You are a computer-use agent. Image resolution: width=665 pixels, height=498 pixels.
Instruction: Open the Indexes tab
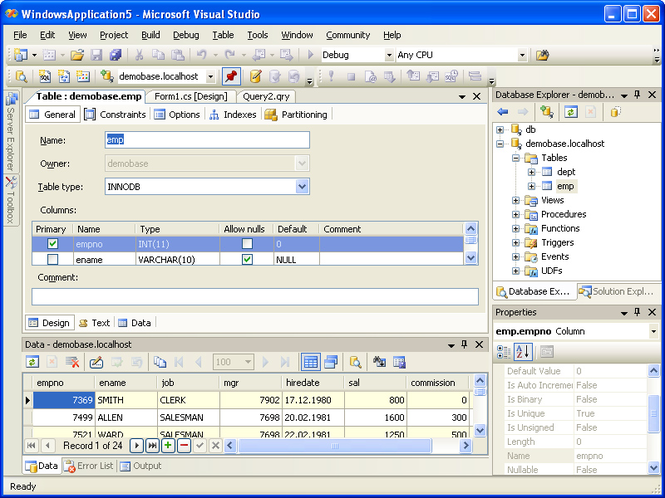tap(233, 115)
